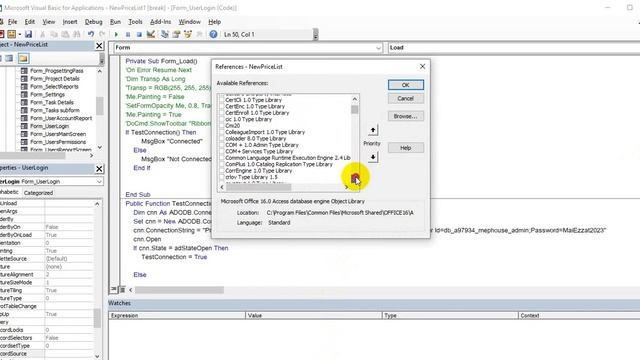Close the Properties - UserLogin panel
This screenshot has height=360, width=640.
click(99, 169)
